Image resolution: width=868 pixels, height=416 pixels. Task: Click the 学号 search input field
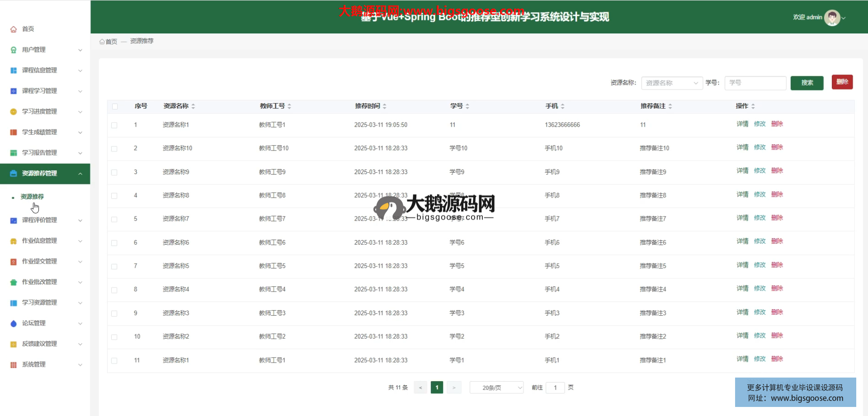coord(755,83)
